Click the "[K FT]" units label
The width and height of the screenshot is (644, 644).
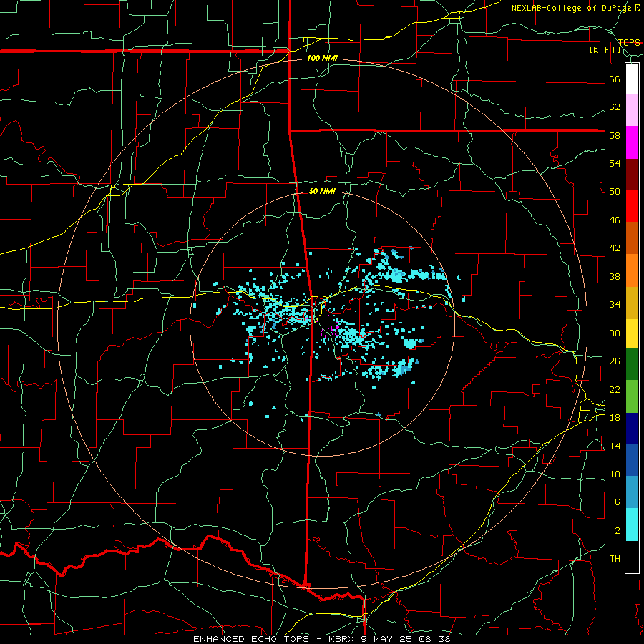(x=605, y=49)
